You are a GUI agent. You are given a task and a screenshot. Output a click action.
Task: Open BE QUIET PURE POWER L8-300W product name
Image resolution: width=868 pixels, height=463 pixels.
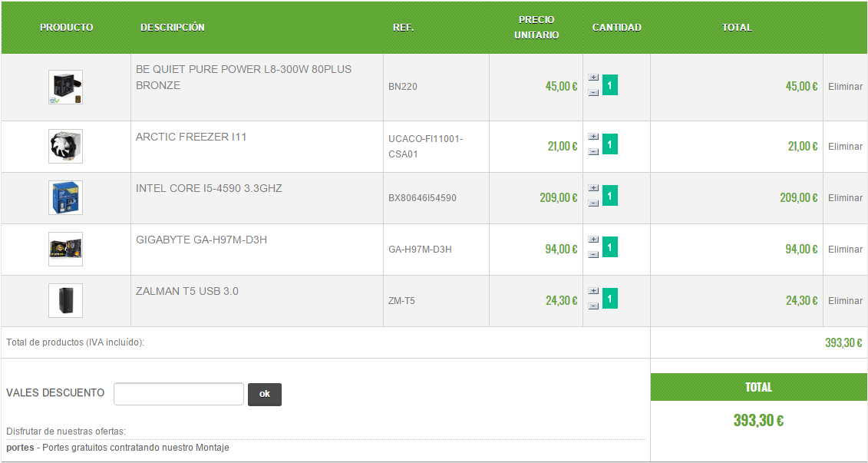pos(243,78)
